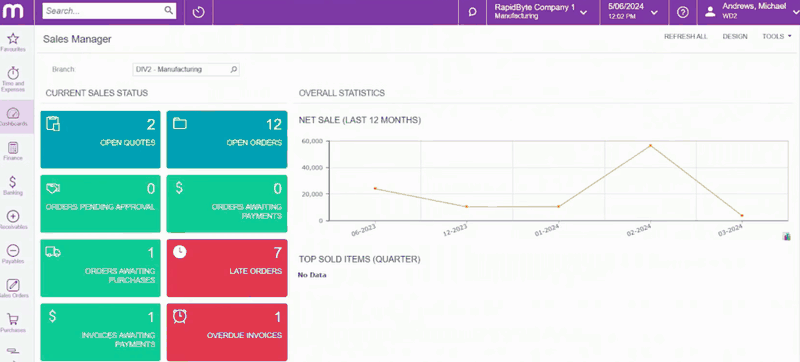Click Refresh All button
Viewport: 800px width, 362px height.
point(686,37)
